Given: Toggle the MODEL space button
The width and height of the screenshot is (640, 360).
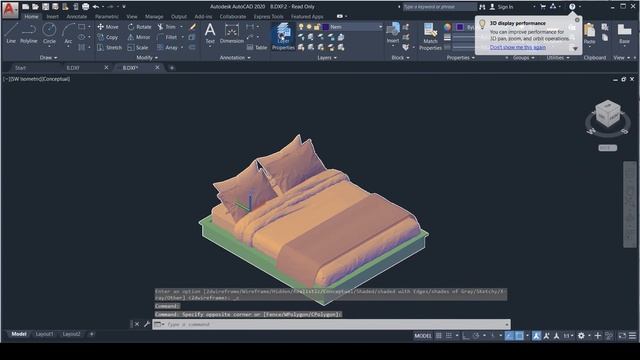Looking at the screenshot, I should [x=423, y=336].
